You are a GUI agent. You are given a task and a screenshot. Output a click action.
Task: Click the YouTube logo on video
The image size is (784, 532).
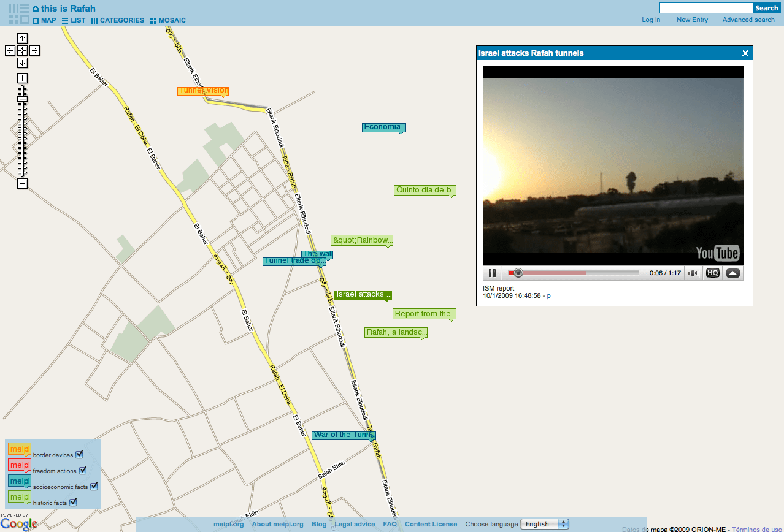[x=717, y=253]
